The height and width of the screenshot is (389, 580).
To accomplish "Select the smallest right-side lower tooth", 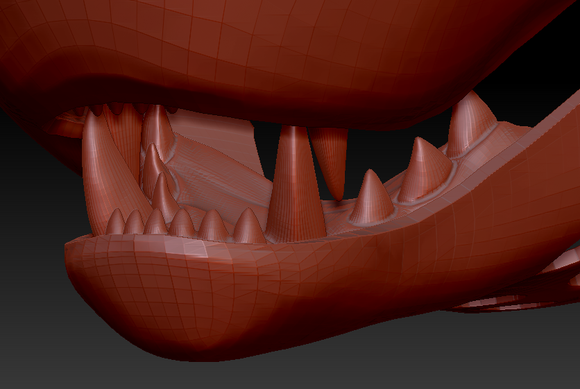I will pyautogui.click(x=371, y=198).
